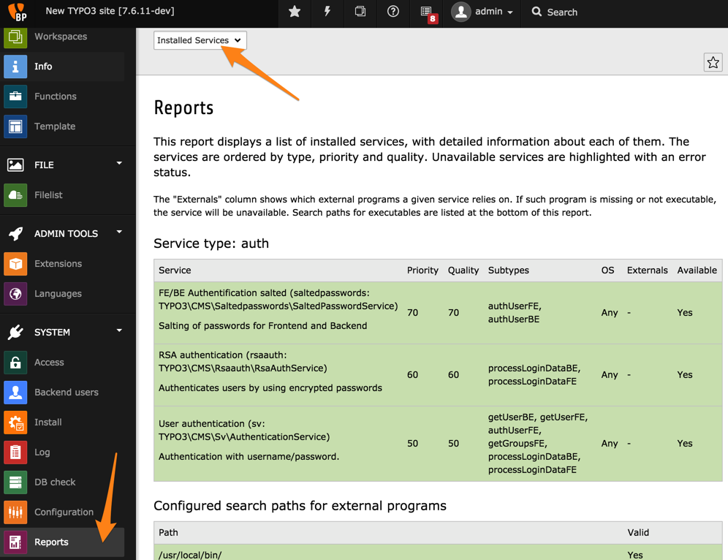This screenshot has height=560, width=728.
Task: Select the Languages module
Action: click(58, 294)
